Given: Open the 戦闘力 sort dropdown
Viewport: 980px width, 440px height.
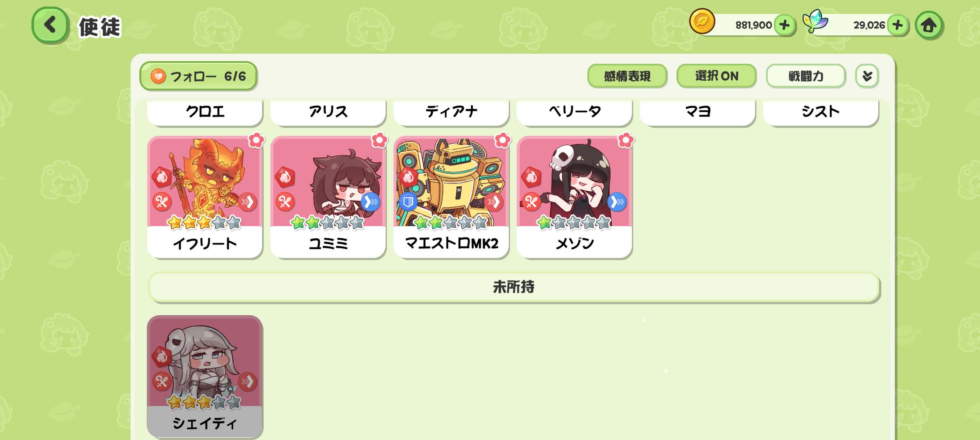Looking at the screenshot, I should 806,76.
